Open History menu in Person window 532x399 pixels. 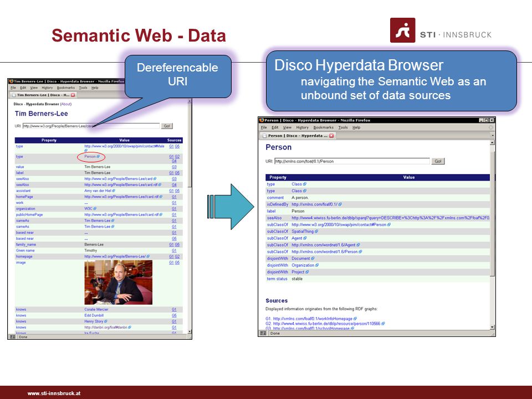tap(302, 127)
